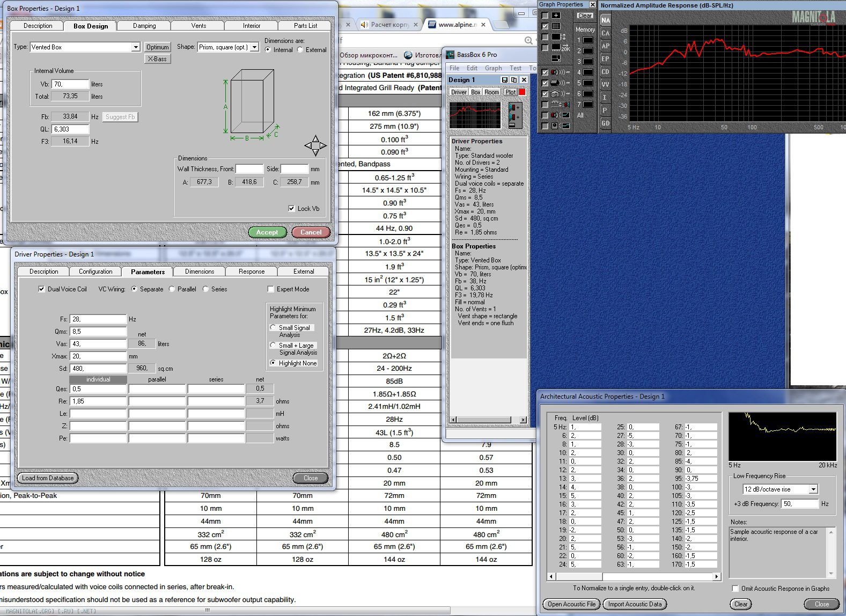Enable the cursor crosshair checkbox in Graph Properties
Image resolution: width=846 pixels, height=616 pixels.
point(545,16)
